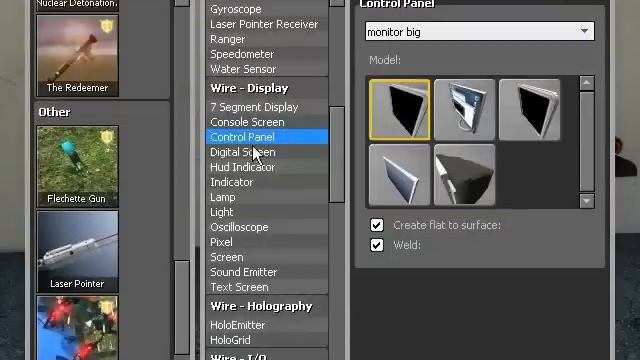The width and height of the screenshot is (640, 360).
Task: Select Light tool
Action: tap(267, 212)
